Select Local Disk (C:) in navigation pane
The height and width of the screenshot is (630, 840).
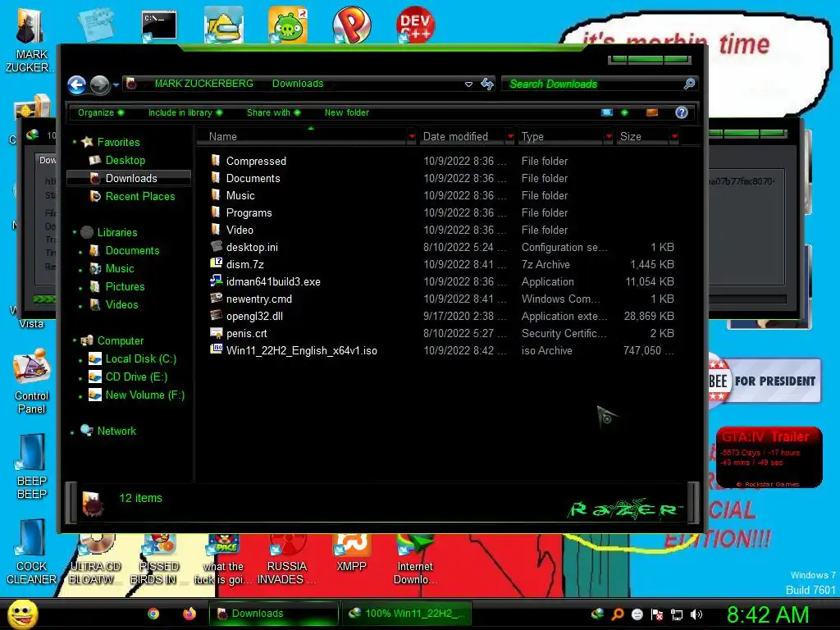140,359
